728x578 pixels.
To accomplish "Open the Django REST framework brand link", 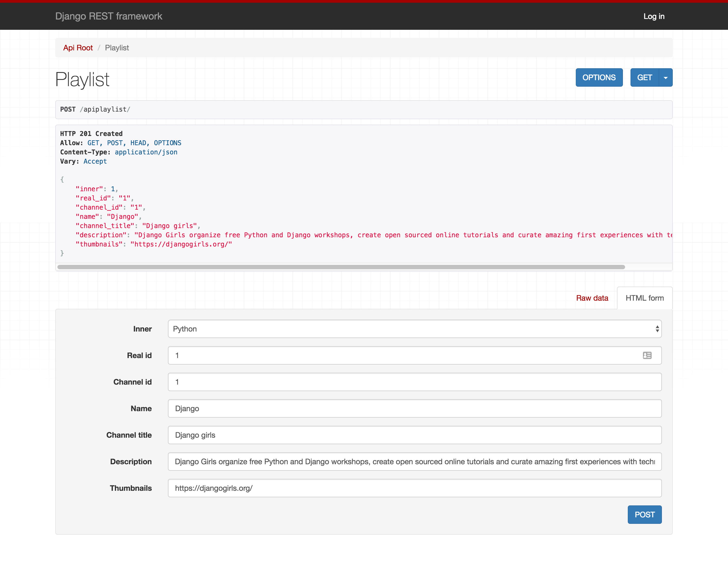I will click(109, 16).
